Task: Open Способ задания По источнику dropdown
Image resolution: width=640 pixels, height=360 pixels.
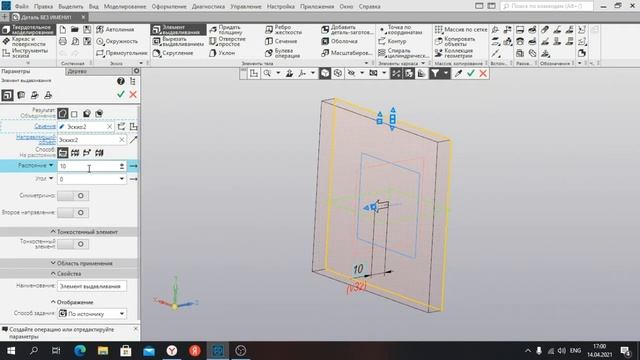Action: [x=122, y=314]
